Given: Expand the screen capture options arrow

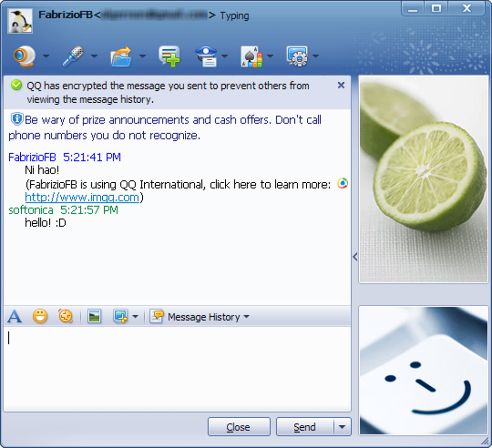Looking at the screenshot, I should coord(135,316).
